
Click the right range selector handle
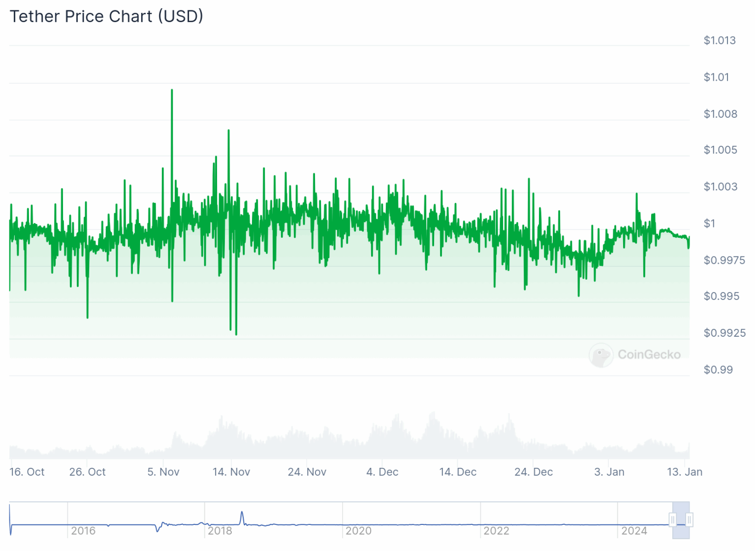pyautogui.click(x=689, y=520)
